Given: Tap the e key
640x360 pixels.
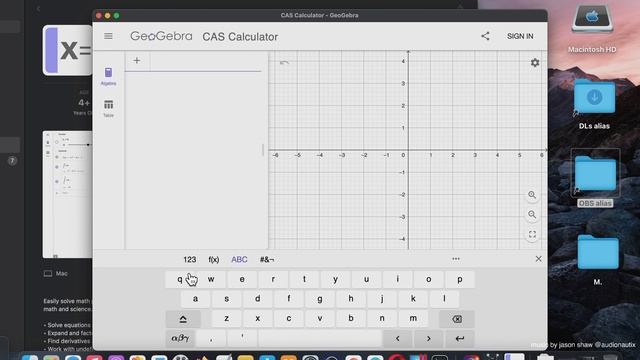Looking at the screenshot, I should tap(242, 279).
